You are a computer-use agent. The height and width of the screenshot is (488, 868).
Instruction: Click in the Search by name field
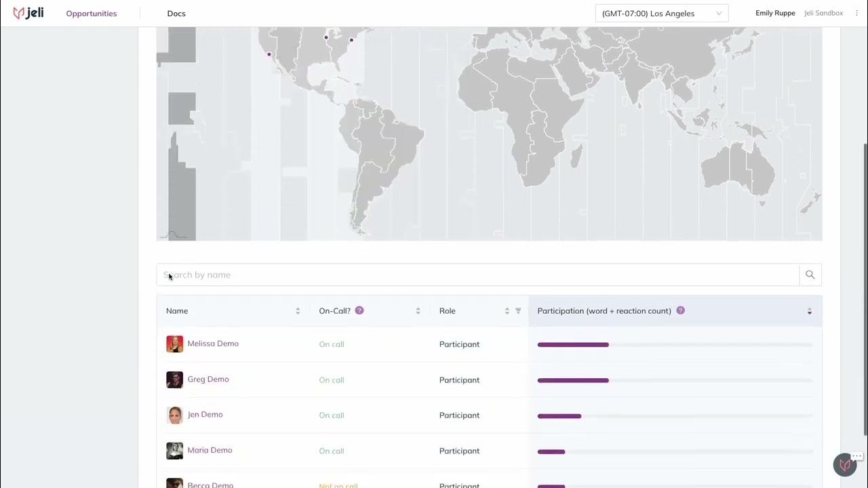pos(478,274)
